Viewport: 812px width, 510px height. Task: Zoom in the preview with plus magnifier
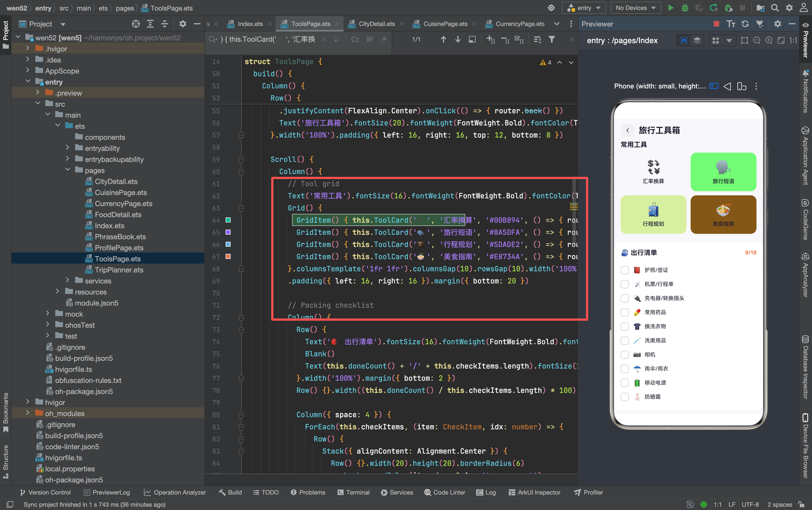pyautogui.click(x=768, y=41)
